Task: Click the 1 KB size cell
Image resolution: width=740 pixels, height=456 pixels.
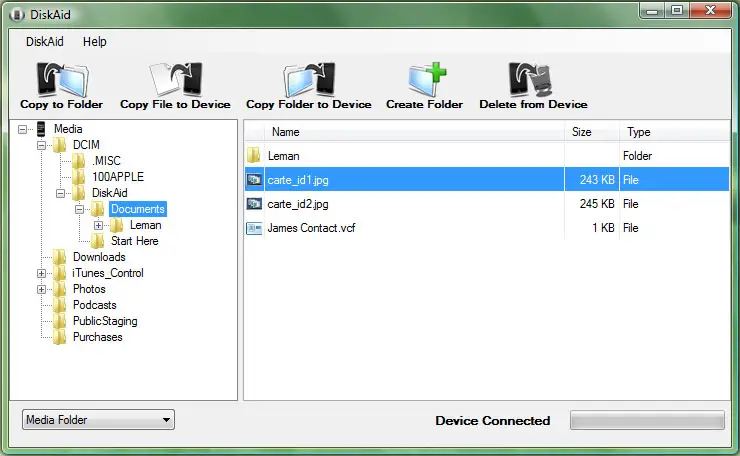Action: [x=604, y=228]
